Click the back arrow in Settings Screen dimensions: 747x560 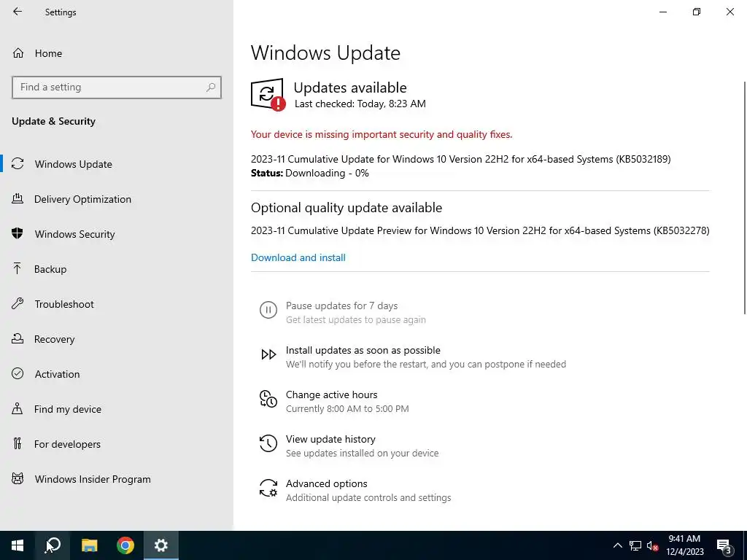(18, 12)
